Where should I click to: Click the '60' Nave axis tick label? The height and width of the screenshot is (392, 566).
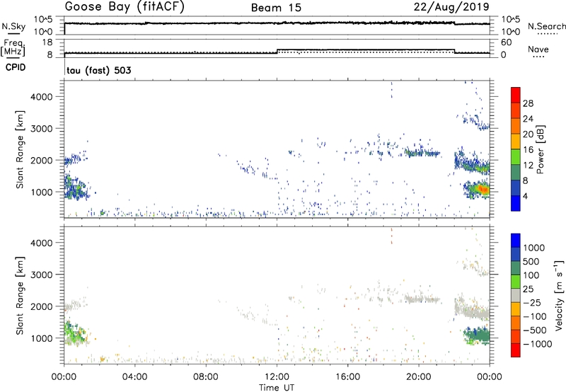tap(506, 42)
